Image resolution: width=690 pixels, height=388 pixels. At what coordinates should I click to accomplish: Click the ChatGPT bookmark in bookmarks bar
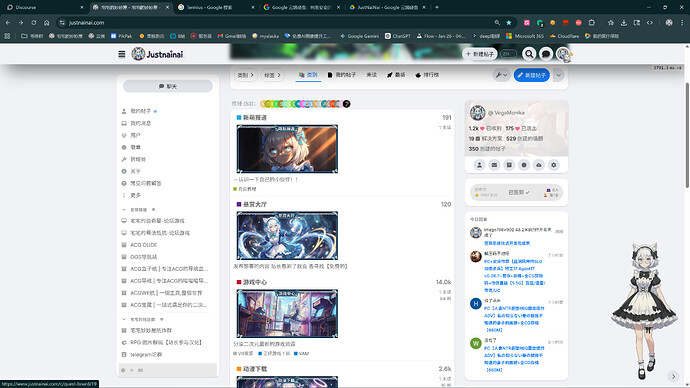pyautogui.click(x=398, y=36)
